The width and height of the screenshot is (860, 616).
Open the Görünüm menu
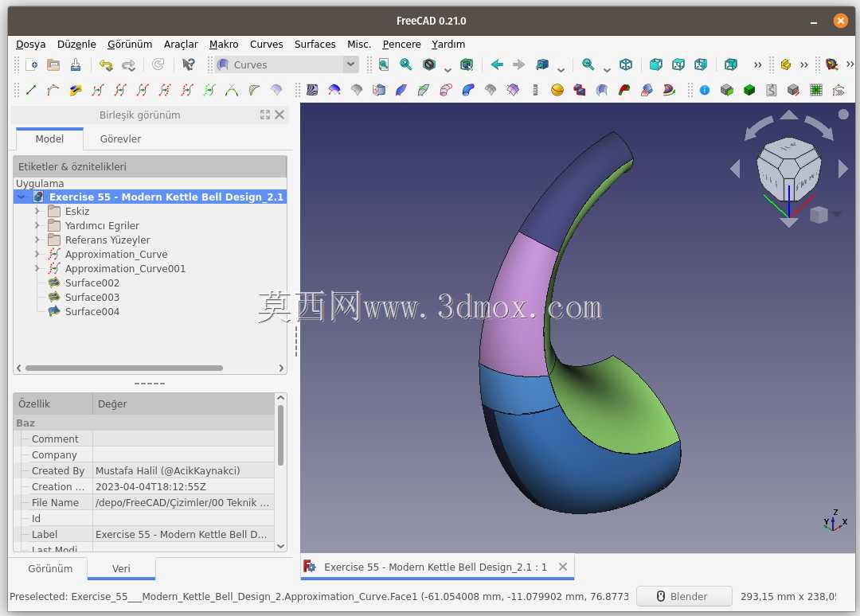click(x=130, y=44)
